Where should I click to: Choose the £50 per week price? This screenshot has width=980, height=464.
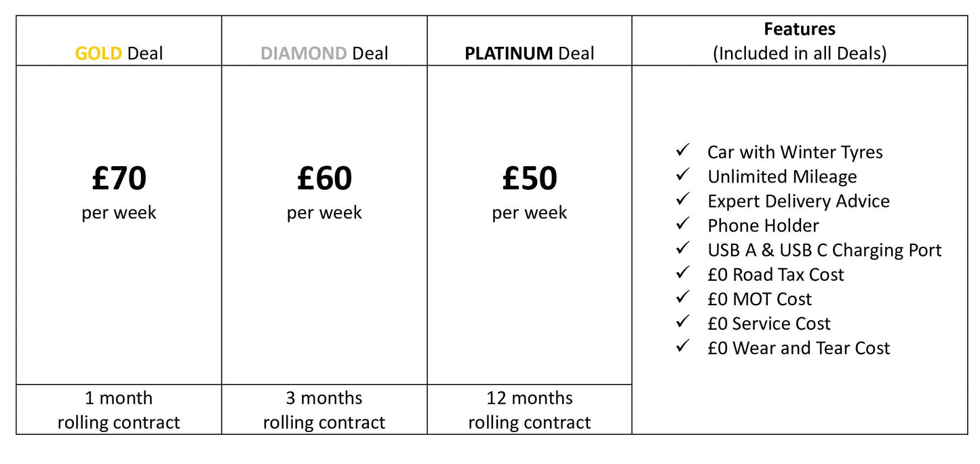(x=530, y=192)
